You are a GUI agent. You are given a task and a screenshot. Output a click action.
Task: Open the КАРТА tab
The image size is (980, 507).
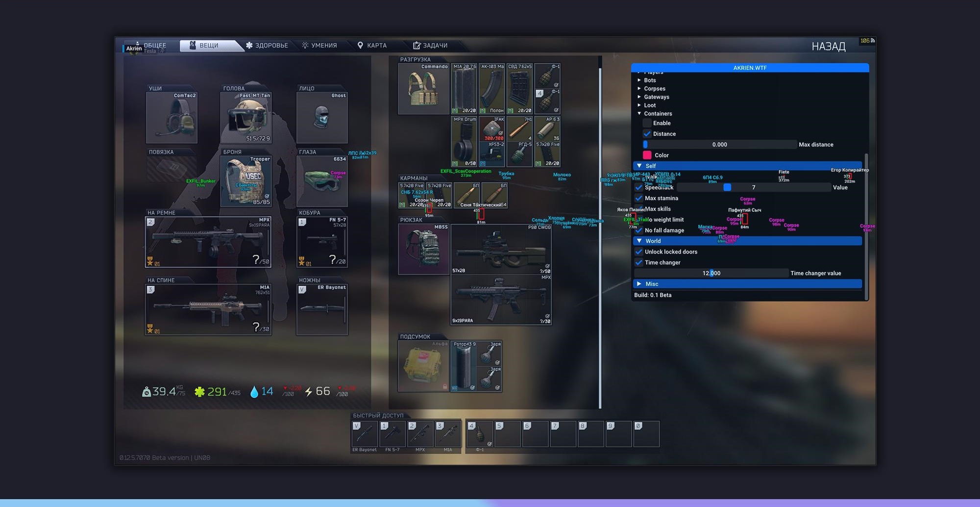coord(372,46)
